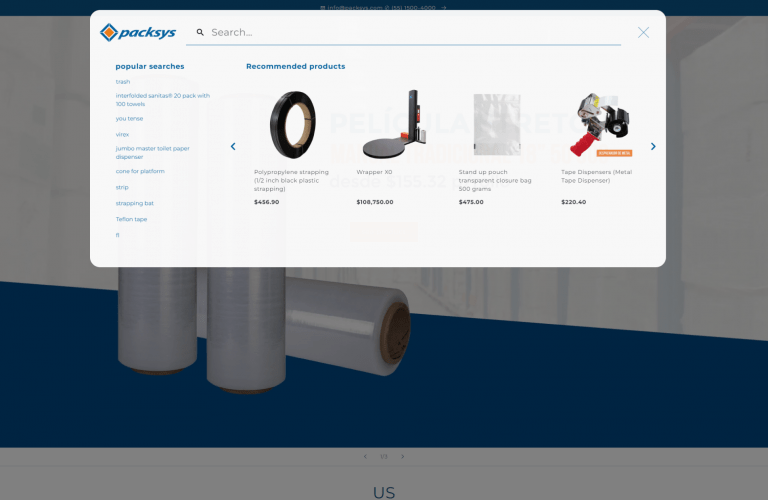Select 'interfolded sanitas 20 pack' search
Image resolution: width=768 pixels, height=500 pixels.
coord(163,100)
